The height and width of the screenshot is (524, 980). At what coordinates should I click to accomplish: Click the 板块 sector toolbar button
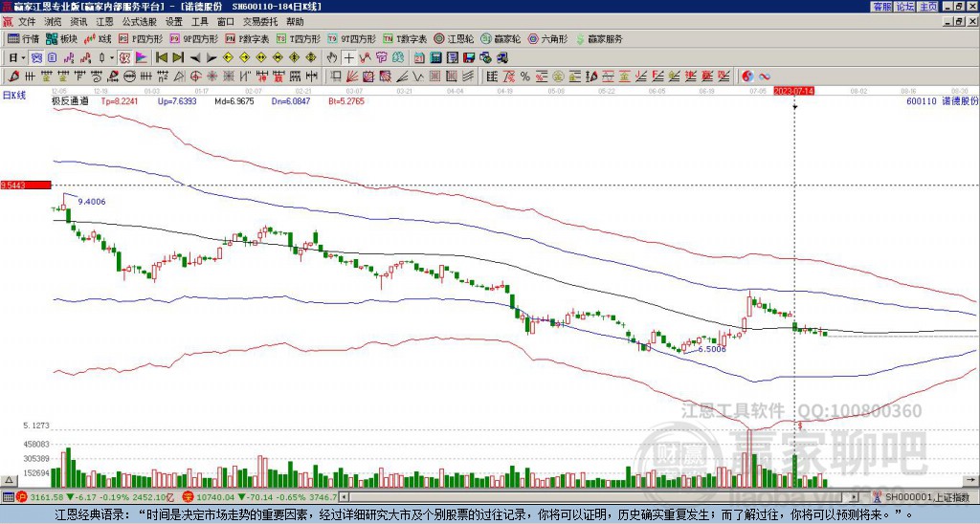pyautogui.click(x=61, y=38)
